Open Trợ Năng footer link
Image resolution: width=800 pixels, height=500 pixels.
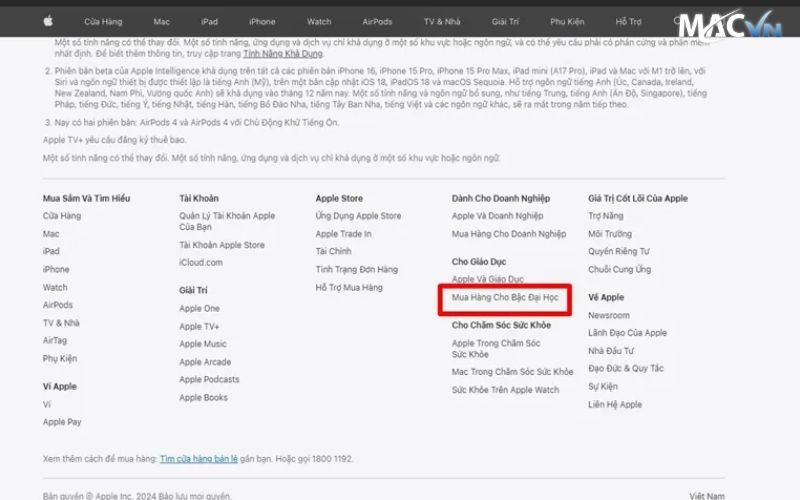tap(606, 216)
